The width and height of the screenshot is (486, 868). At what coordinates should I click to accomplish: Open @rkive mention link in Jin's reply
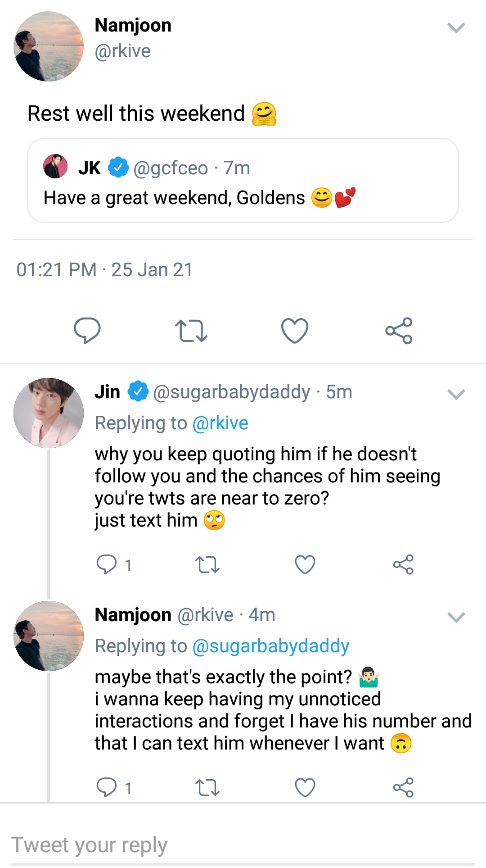[220, 423]
